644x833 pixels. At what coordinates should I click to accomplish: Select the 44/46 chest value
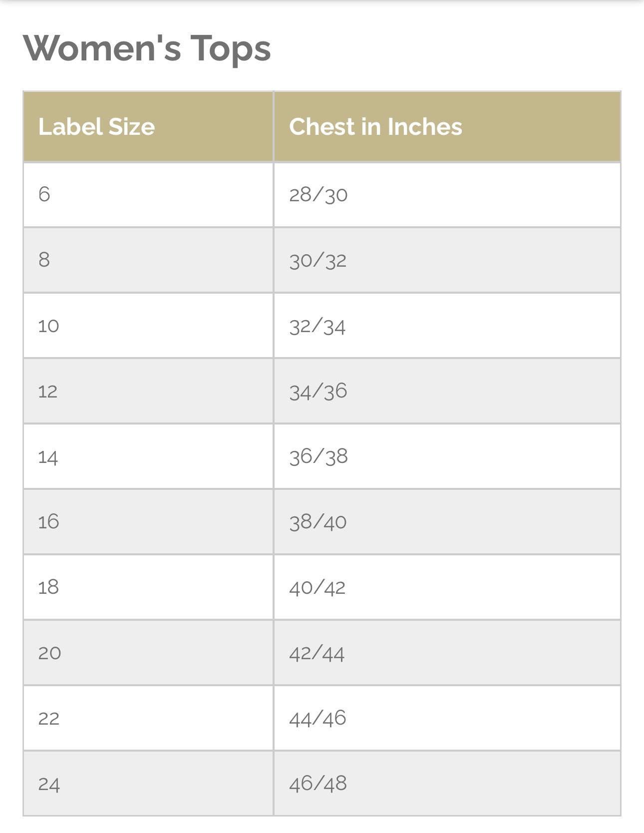318,718
